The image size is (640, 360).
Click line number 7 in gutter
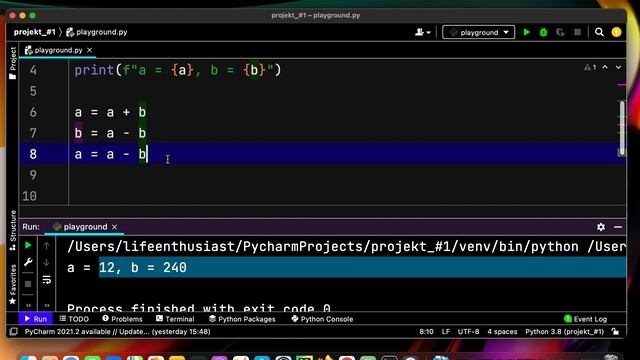(33, 133)
